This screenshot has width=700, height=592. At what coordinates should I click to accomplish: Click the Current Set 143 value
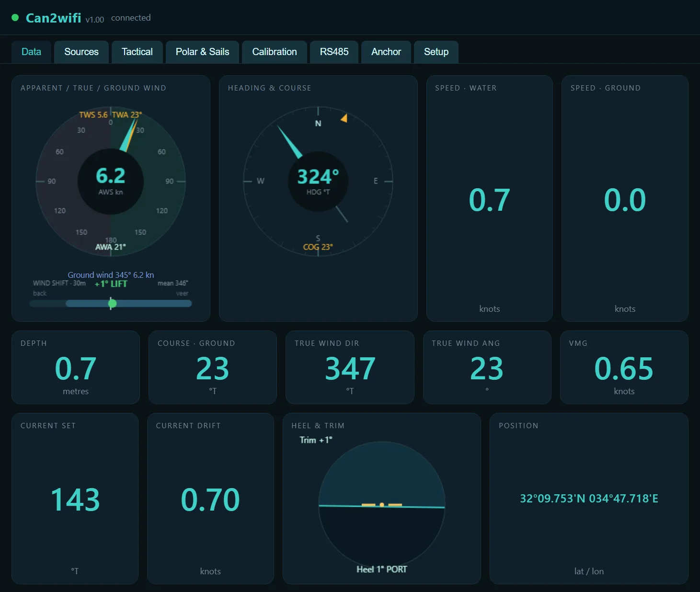click(x=75, y=500)
